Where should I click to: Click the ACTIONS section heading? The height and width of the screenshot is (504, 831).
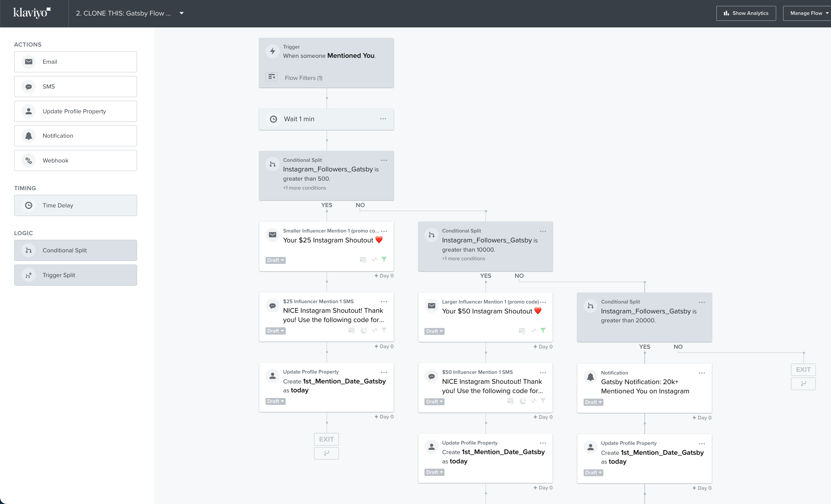click(x=28, y=45)
